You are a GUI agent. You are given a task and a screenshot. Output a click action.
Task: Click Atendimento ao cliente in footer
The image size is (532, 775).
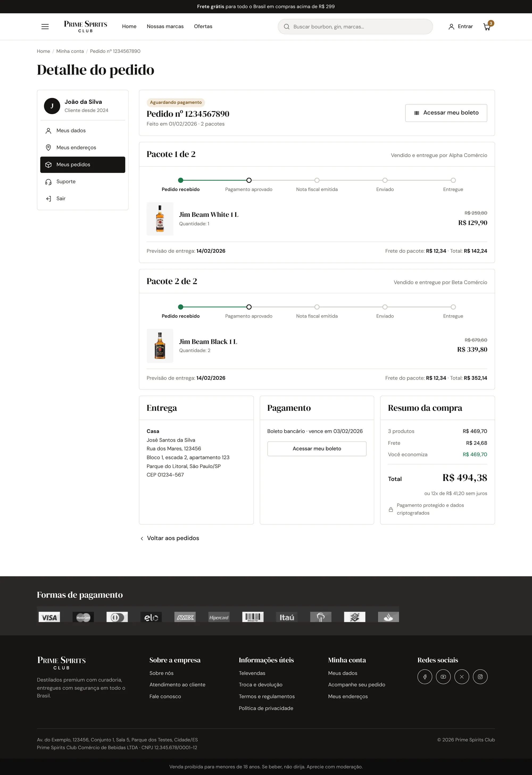click(177, 685)
